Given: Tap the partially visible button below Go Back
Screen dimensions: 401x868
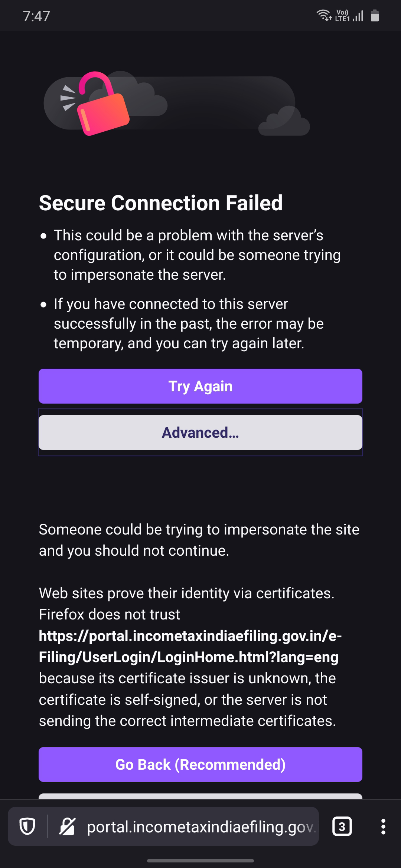Looking at the screenshot, I should [200, 796].
